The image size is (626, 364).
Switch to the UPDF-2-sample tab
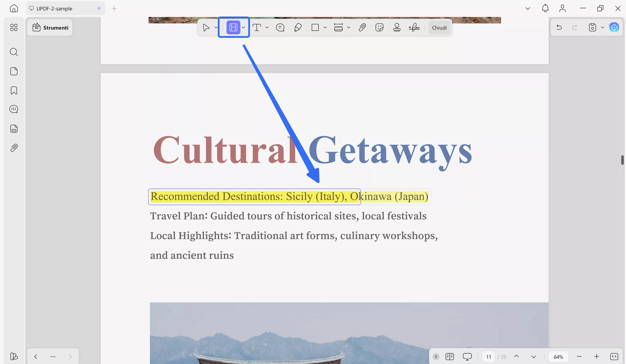(x=54, y=8)
